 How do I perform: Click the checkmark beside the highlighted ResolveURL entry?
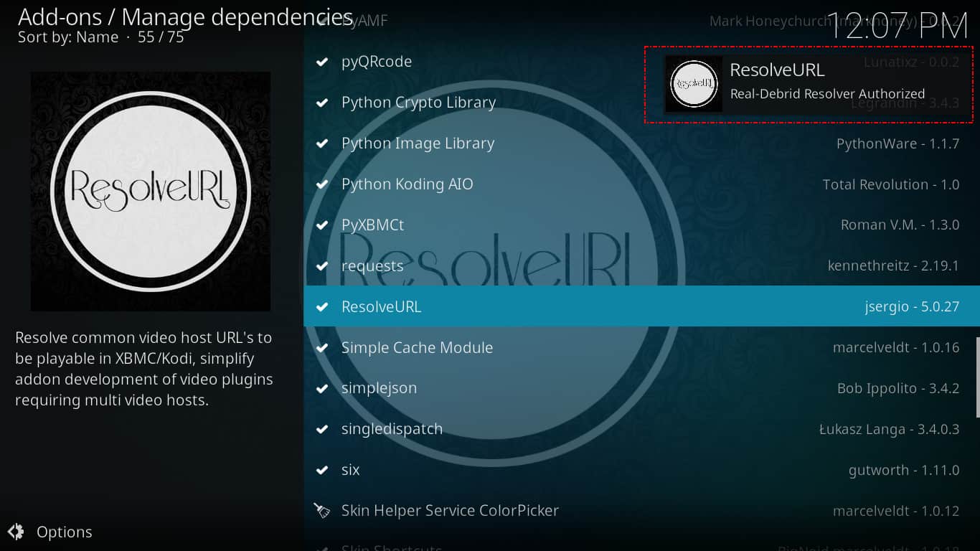(322, 307)
